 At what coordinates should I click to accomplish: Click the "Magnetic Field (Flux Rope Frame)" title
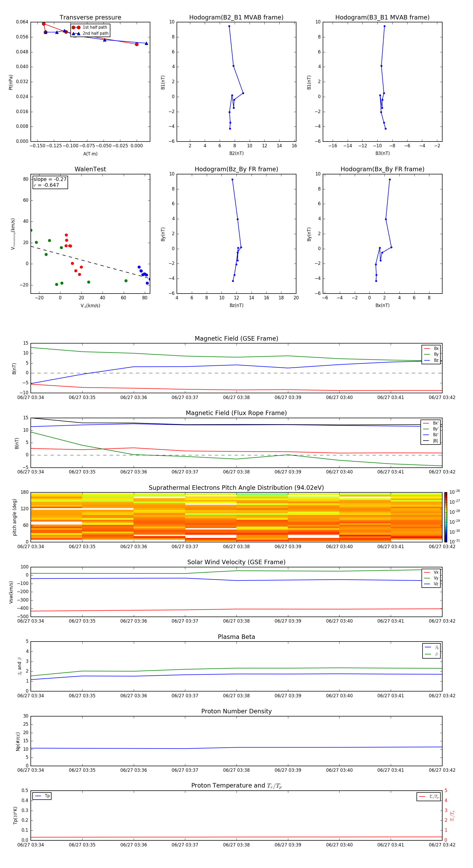[x=236, y=413]
